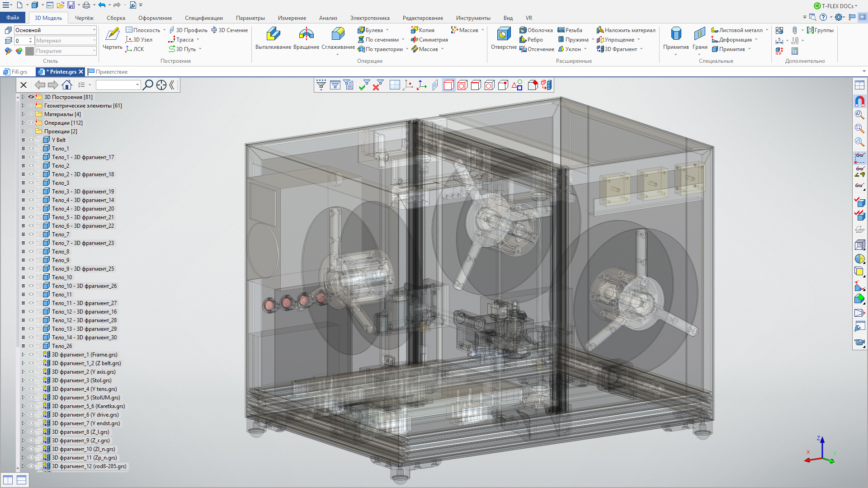The width and height of the screenshot is (868, 488).
Task: Click the gray color swatch in Стиль panel
Action: (x=29, y=51)
